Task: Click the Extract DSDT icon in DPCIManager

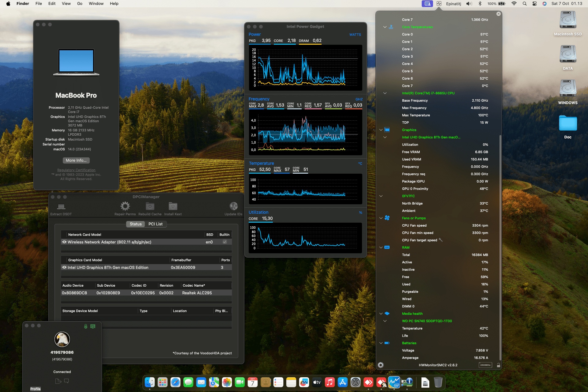Action: tap(61, 206)
